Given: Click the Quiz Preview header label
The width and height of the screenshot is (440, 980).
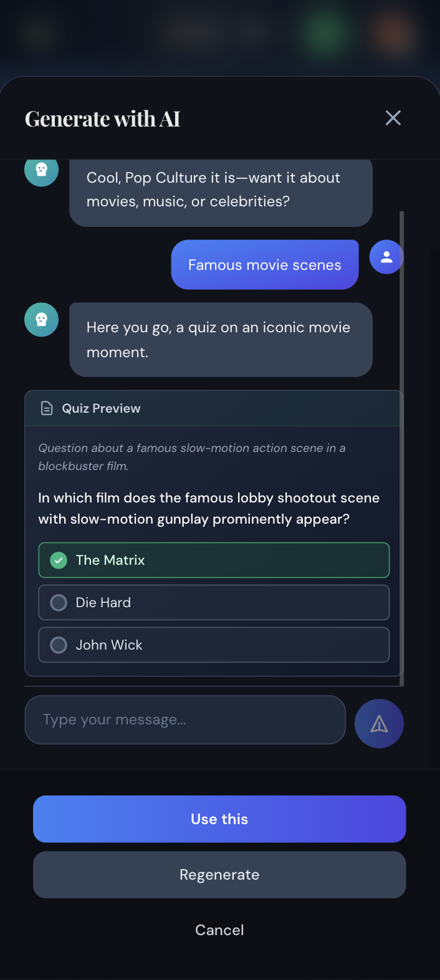Looking at the screenshot, I should 101,408.
